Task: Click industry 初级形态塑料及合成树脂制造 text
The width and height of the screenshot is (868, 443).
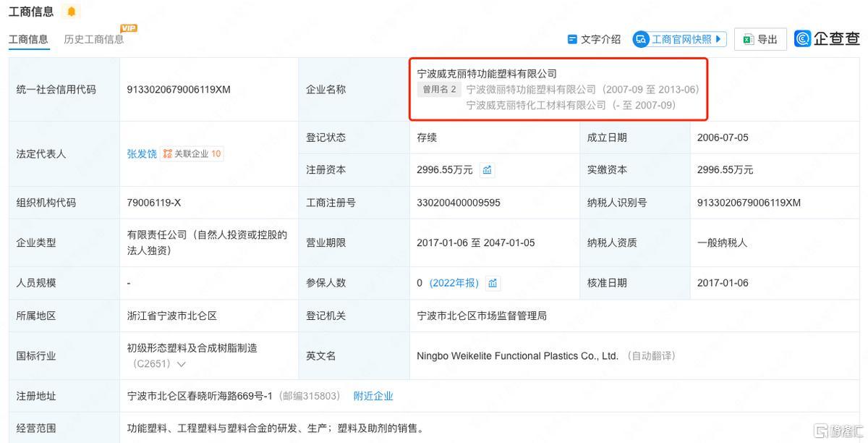Action: pyautogui.click(x=192, y=348)
